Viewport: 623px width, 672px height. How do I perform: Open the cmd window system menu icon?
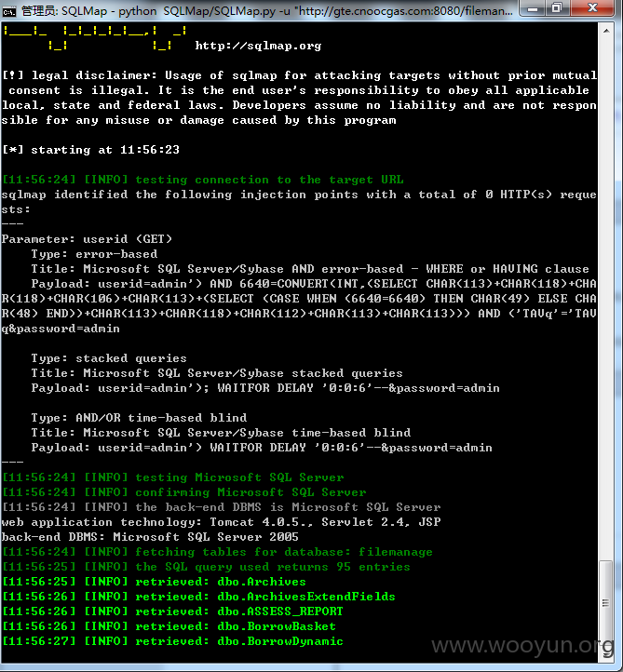[8, 11]
